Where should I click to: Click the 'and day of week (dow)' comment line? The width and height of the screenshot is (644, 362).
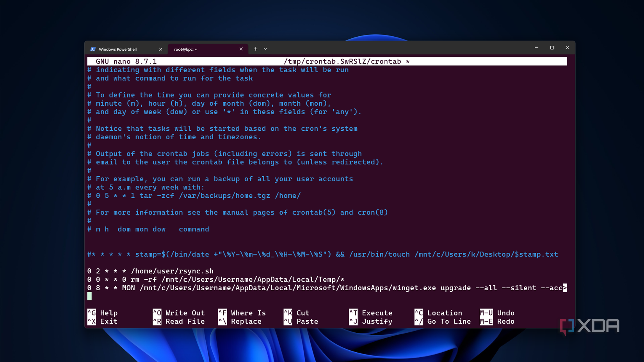[x=224, y=112]
